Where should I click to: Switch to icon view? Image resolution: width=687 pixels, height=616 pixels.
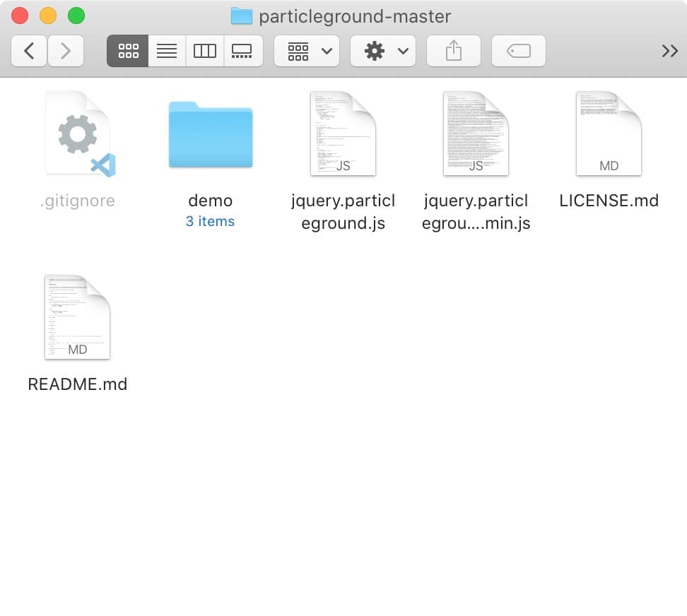point(128,52)
